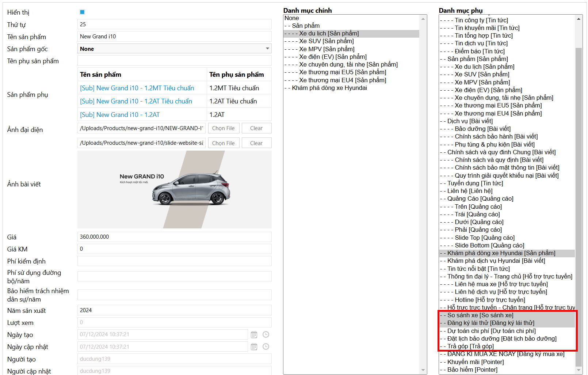Toggle the Hiển thị checkbox
The image size is (588, 375).
(x=82, y=12)
